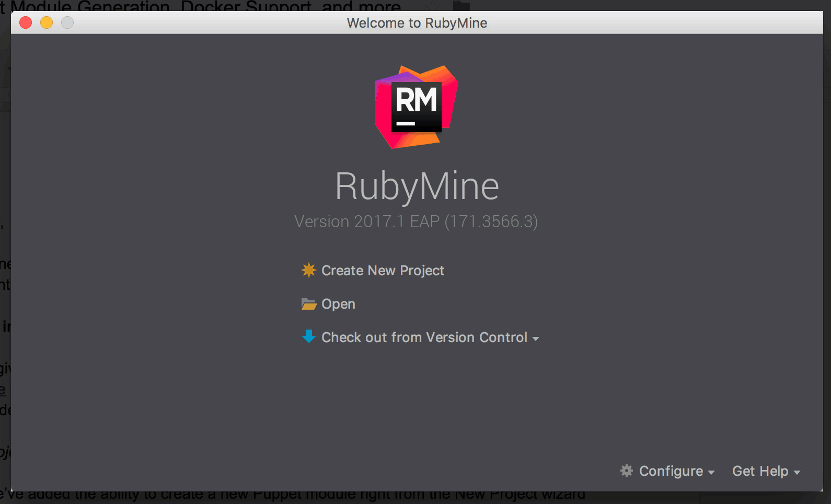Screen dimensions: 831x504
Task: Click the Version 2017.1 EAP text
Action: coord(416,221)
